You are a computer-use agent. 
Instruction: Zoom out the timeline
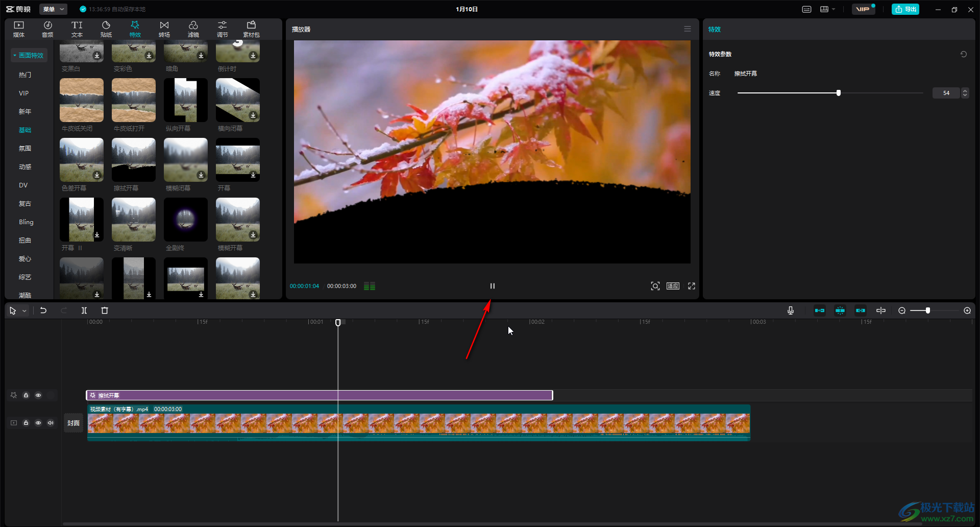[902, 310]
